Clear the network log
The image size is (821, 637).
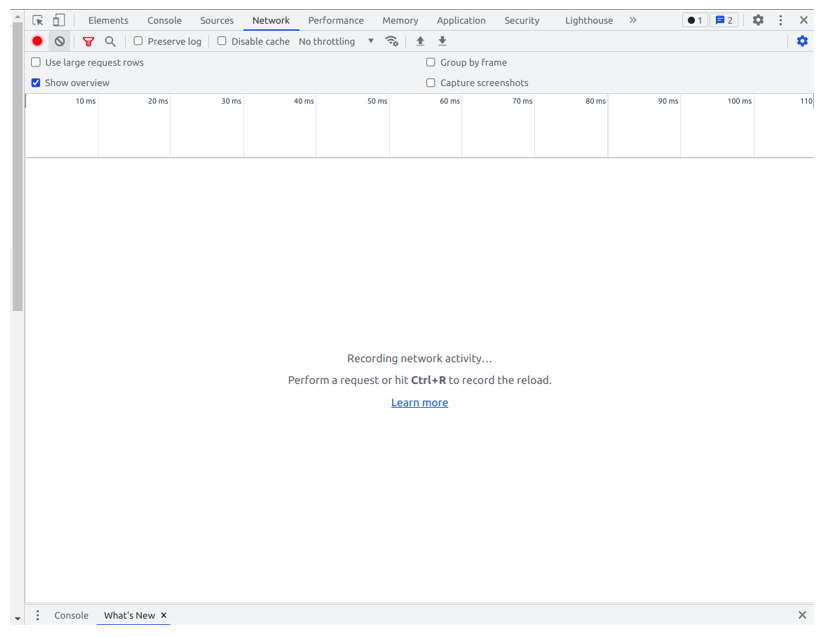(x=60, y=41)
